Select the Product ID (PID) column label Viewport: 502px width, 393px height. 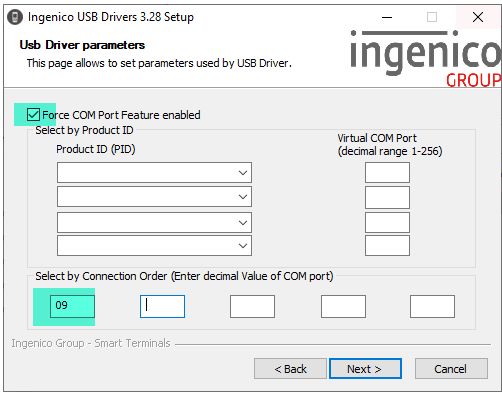click(x=96, y=149)
